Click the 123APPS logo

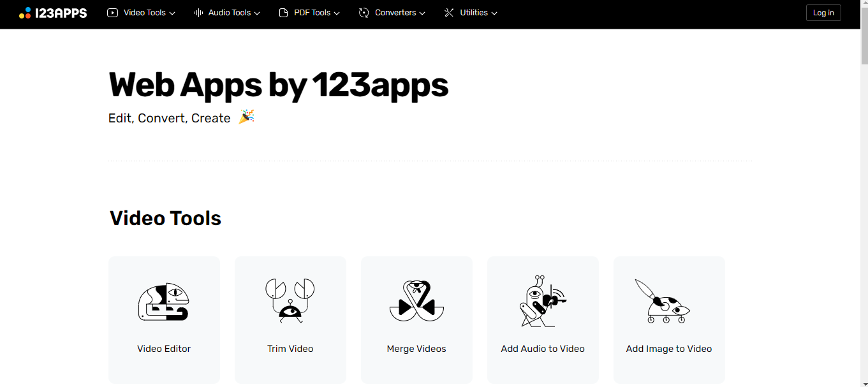(x=53, y=13)
